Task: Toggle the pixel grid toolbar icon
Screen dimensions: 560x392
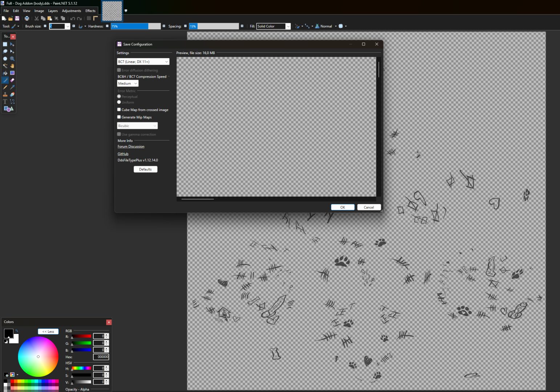Action: [x=89, y=18]
